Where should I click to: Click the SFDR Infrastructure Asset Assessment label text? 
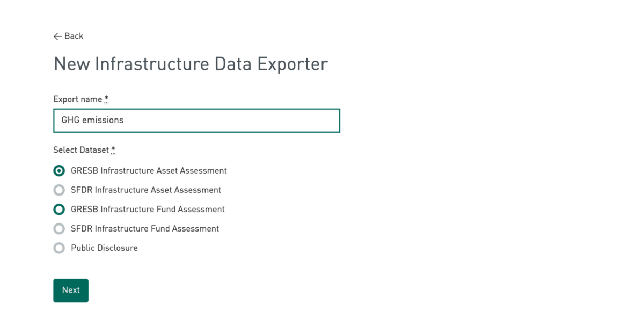146,190
